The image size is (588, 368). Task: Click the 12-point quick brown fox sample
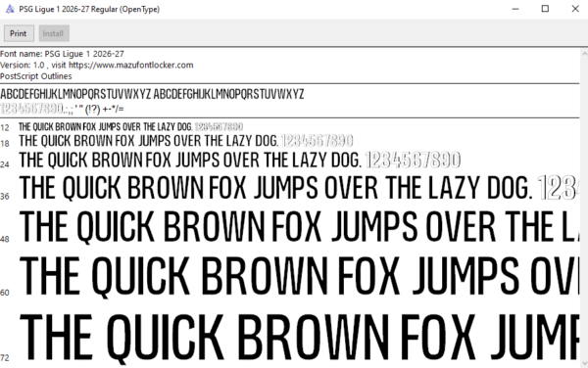click(131, 127)
